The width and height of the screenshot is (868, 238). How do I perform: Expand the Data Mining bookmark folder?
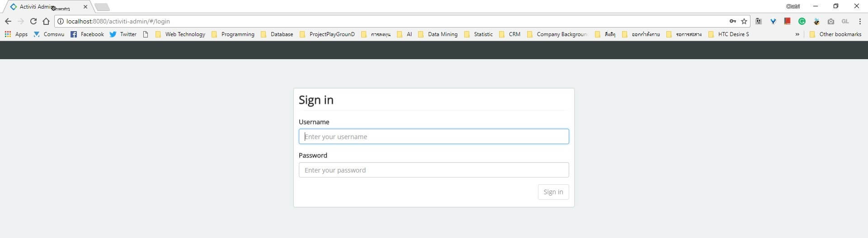pos(438,34)
